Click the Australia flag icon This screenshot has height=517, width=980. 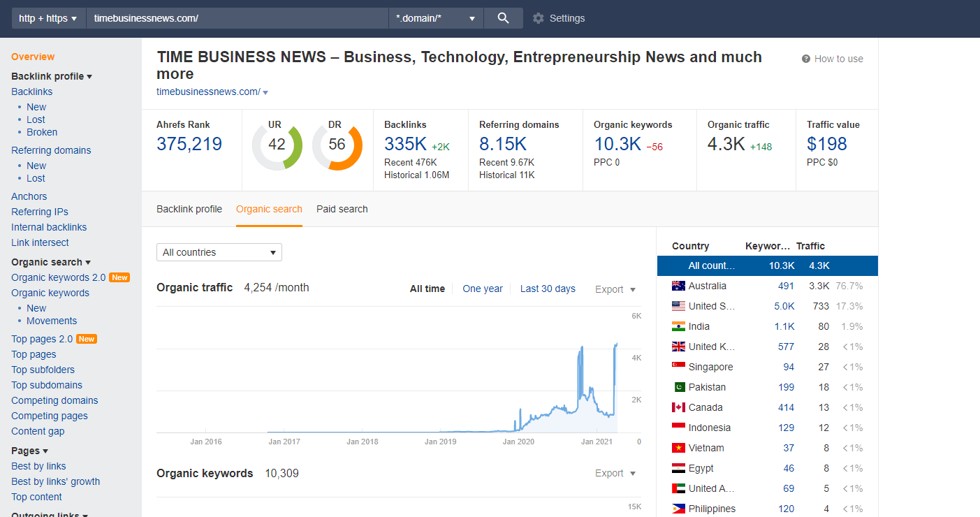pos(678,285)
